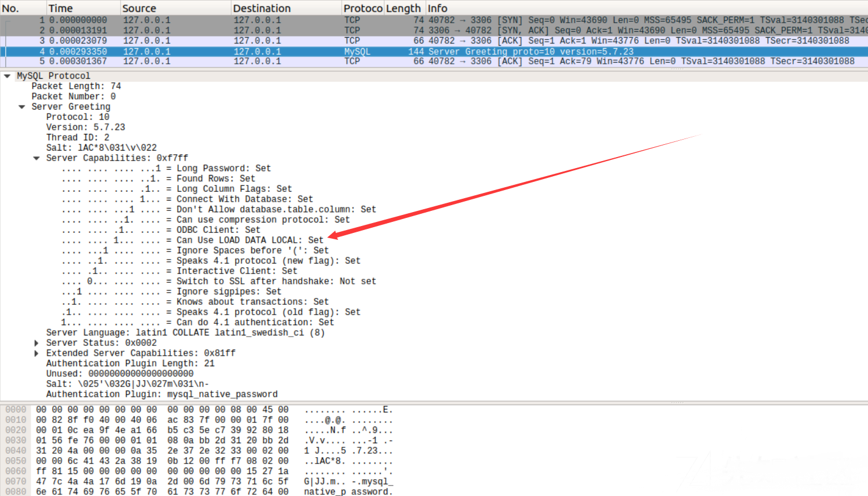The height and width of the screenshot is (496, 868).
Task: Select the ODBC Client: Set flag
Action: [x=161, y=230]
